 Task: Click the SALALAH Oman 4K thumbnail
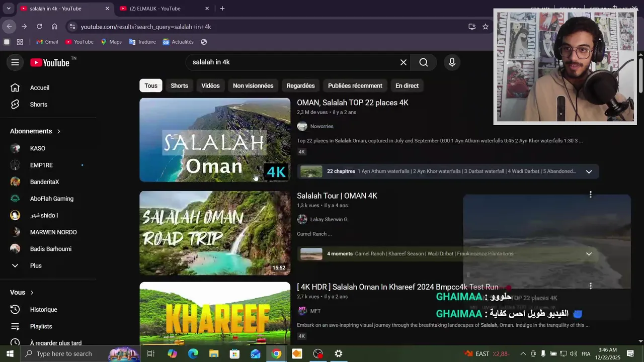[215, 140]
